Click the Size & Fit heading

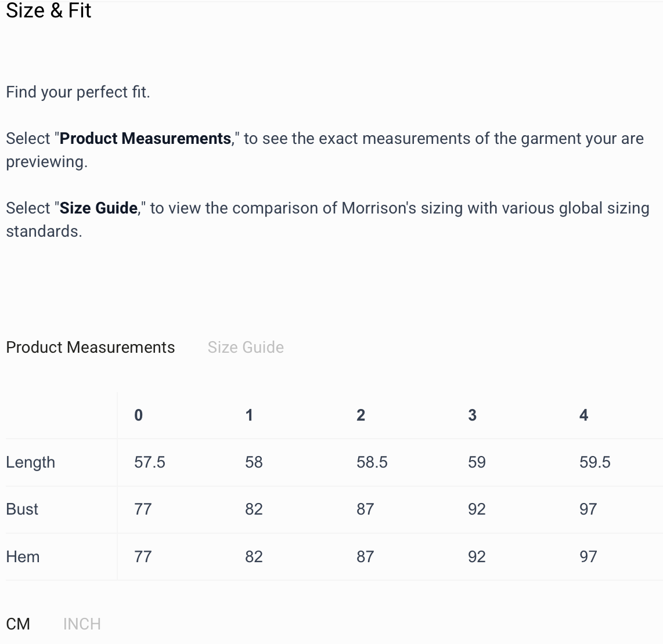click(49, 11)
